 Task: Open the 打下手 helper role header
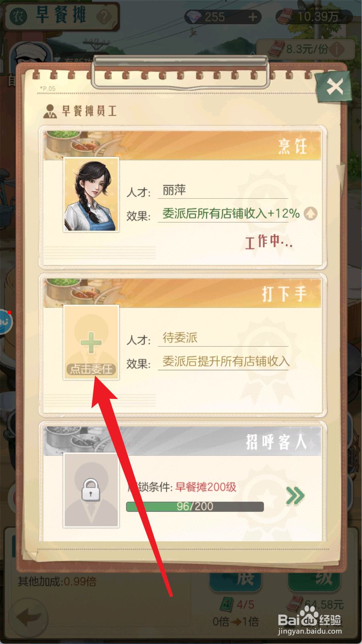182,293
